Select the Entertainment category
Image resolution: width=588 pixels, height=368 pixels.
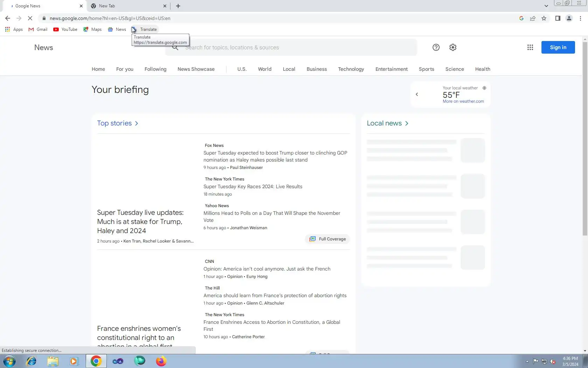(392, 69)
